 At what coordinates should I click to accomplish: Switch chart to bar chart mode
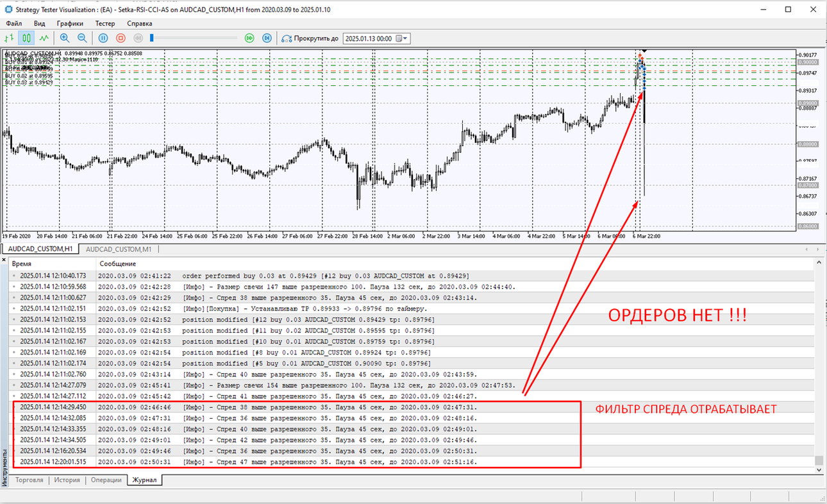point(10,38)
